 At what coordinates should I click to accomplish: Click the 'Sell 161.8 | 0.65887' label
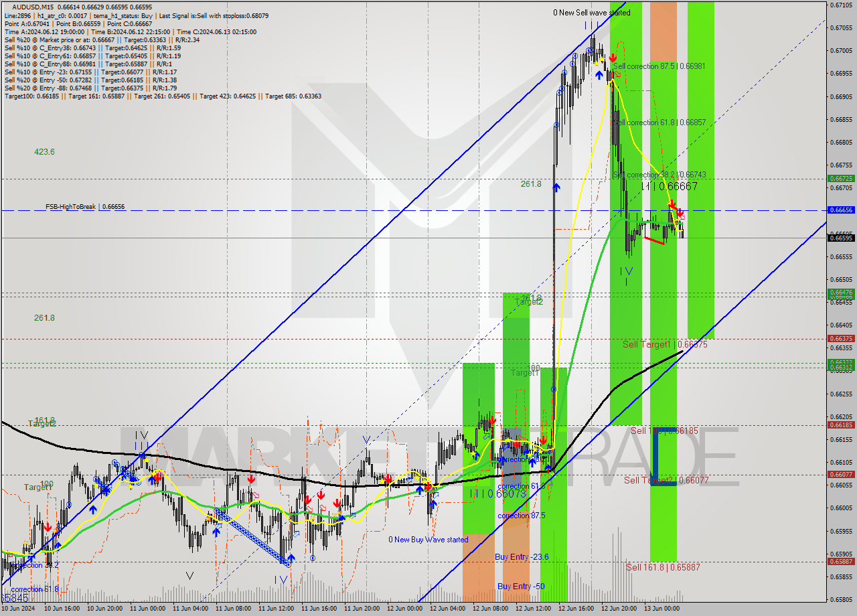663,567
